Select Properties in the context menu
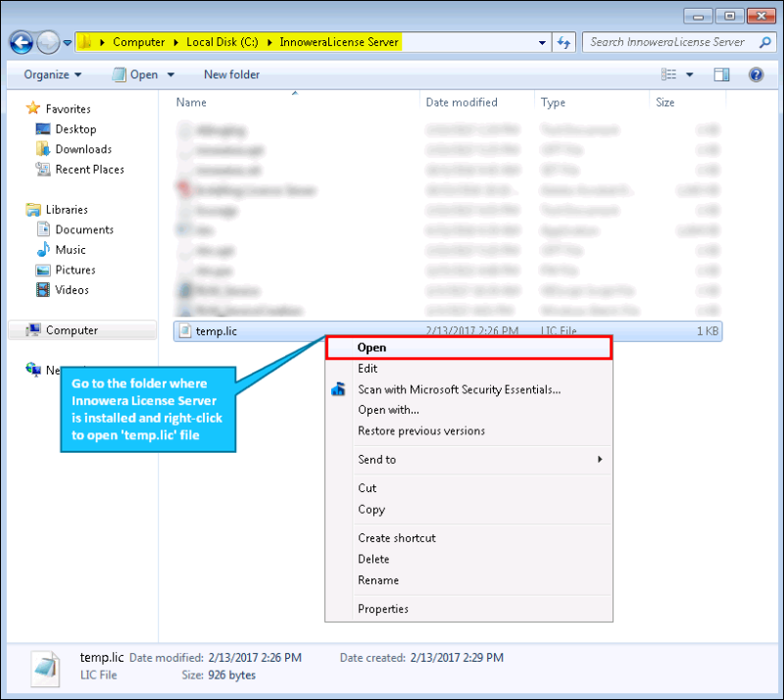Screen dimensions: 784x700 coord(382,609)
